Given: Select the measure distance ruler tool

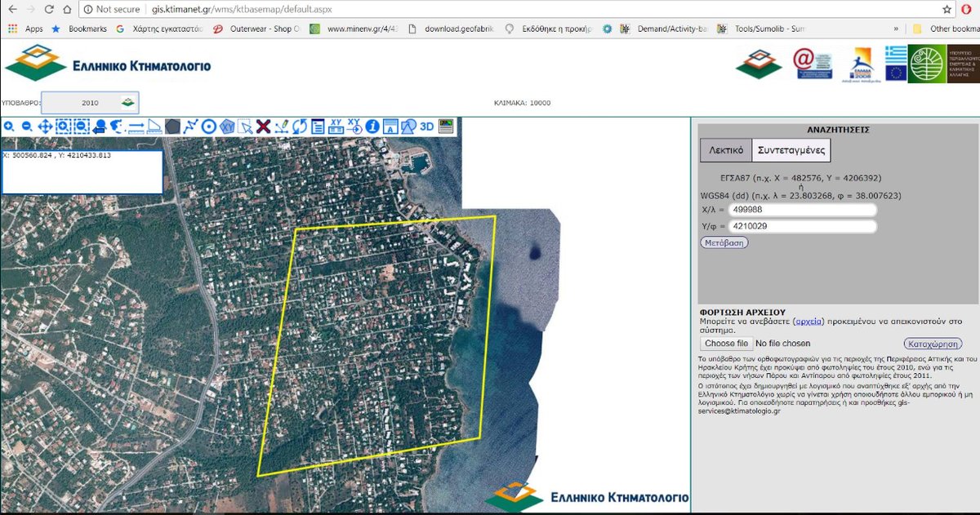Looking at the screenshot, I should (x=136, y=127).
